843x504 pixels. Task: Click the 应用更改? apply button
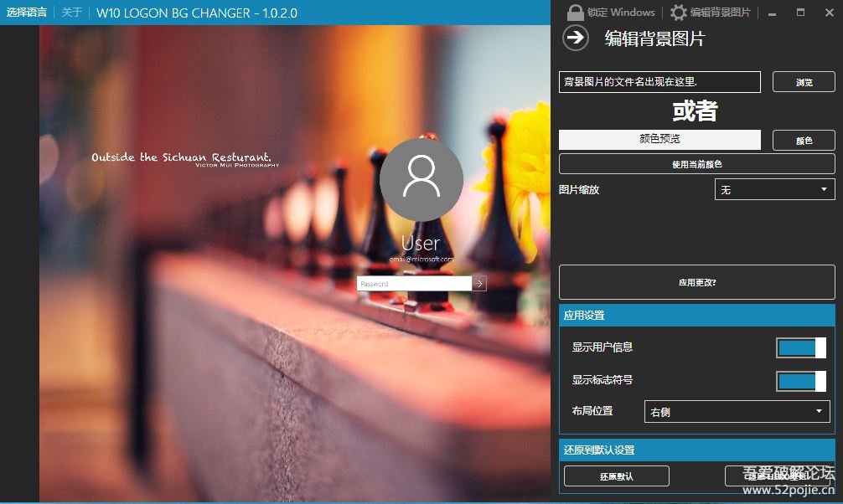coord(696,282)
